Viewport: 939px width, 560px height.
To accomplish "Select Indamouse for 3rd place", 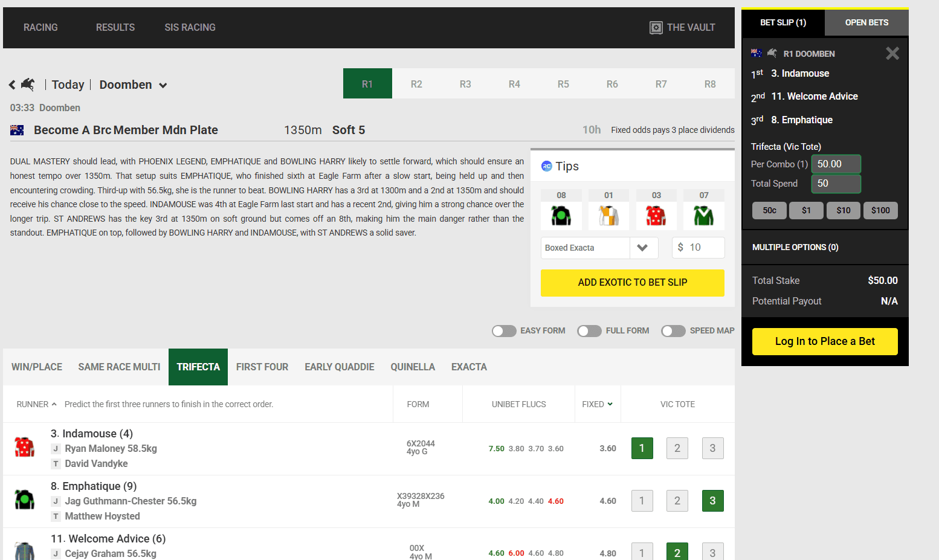I will click(x=713, y=448).
